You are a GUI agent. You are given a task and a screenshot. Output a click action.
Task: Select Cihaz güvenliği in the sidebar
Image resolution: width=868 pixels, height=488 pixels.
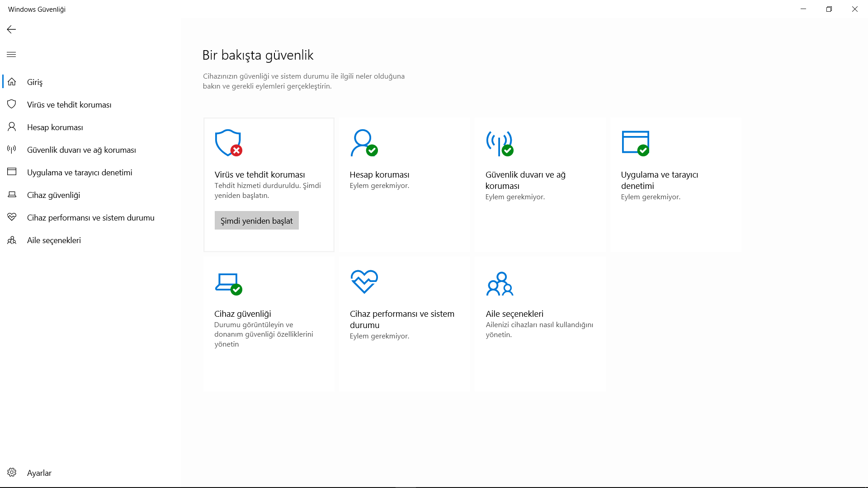[90, 195]
